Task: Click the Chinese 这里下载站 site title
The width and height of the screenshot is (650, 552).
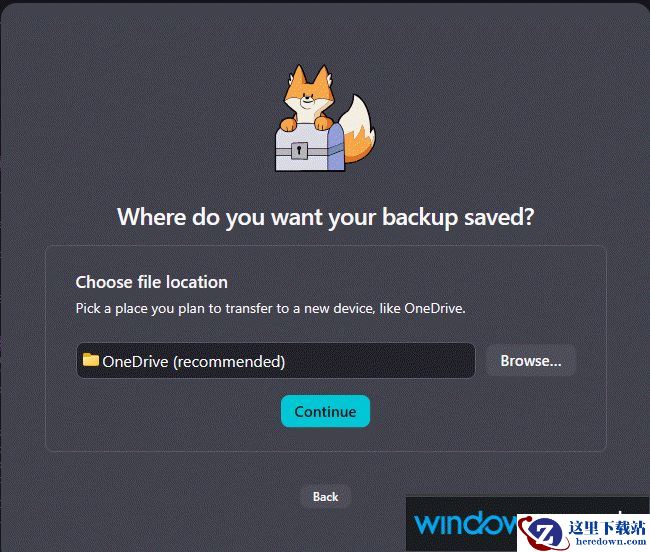Action: [607, 528]
